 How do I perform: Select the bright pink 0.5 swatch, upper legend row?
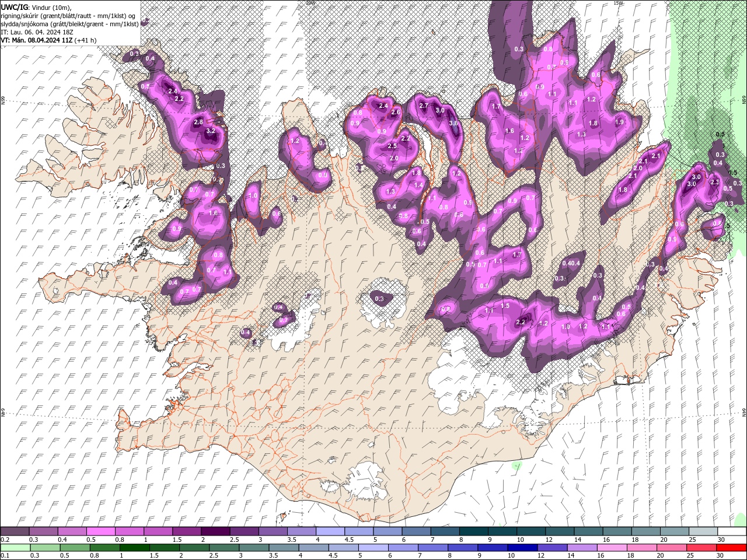pyautogui.click(x=100, y=531)
